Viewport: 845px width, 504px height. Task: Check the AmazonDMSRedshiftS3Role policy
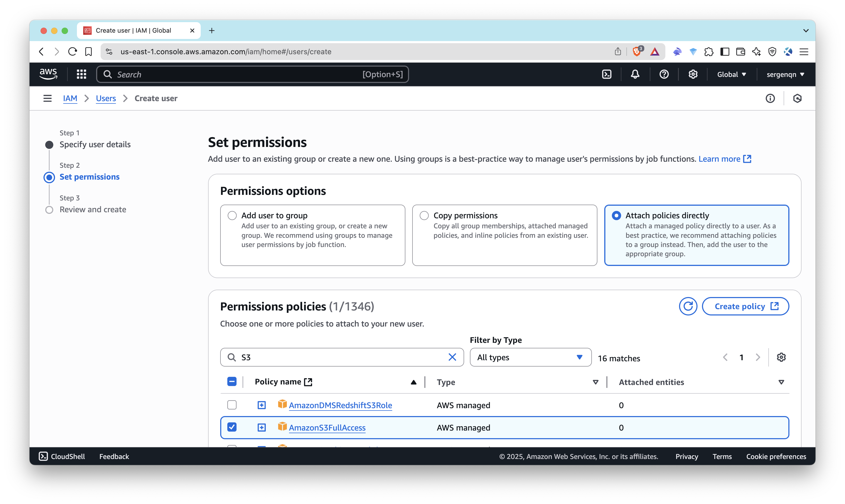pyautogui.click(x=232, y=405)
